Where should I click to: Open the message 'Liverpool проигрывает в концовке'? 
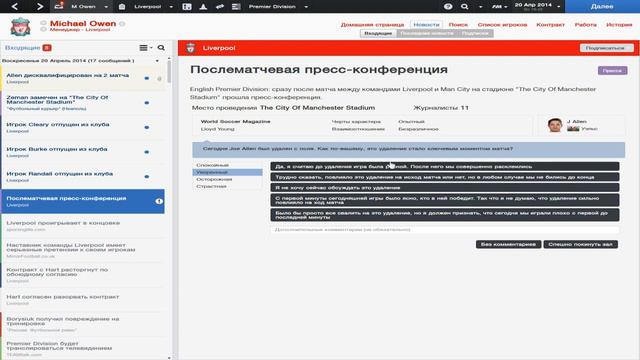point(83,226)
